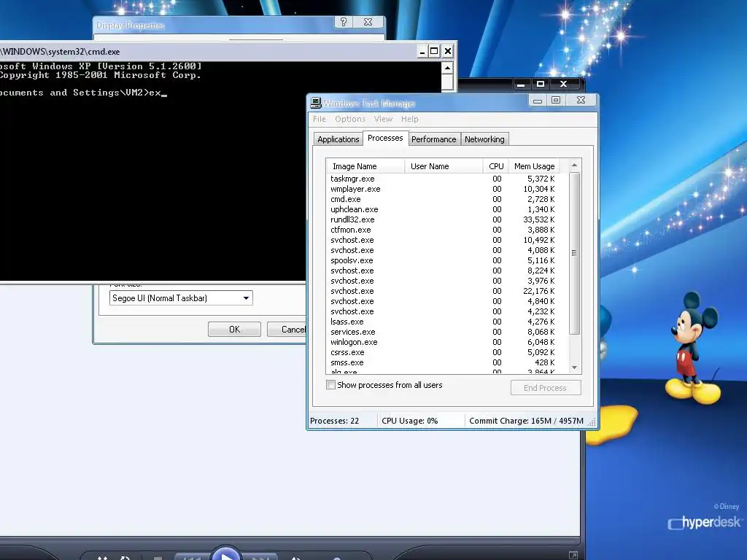
Task: Select the taskmgr.exe process row
Action: [x=447, y=179]
